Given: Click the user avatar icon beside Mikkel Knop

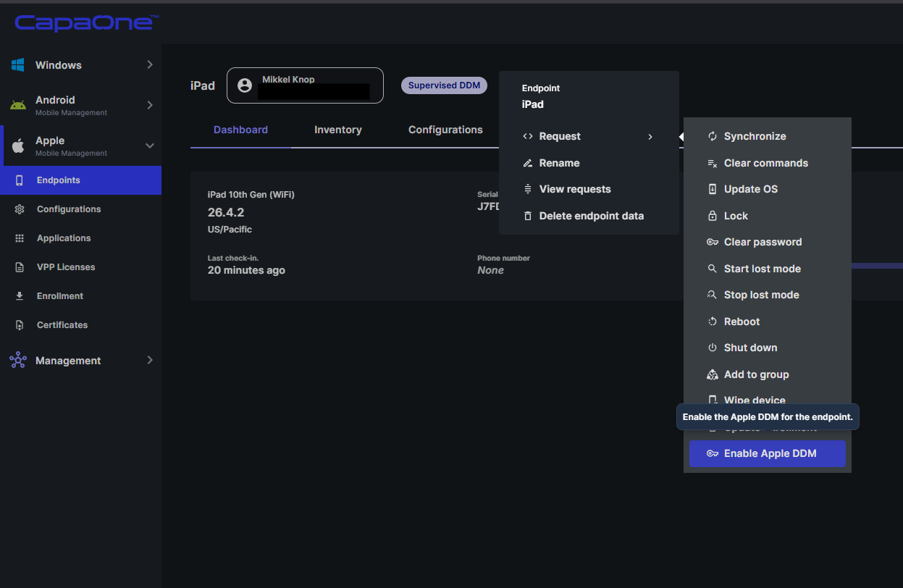Looking at the screenshot, I should [x=245, y=85].
